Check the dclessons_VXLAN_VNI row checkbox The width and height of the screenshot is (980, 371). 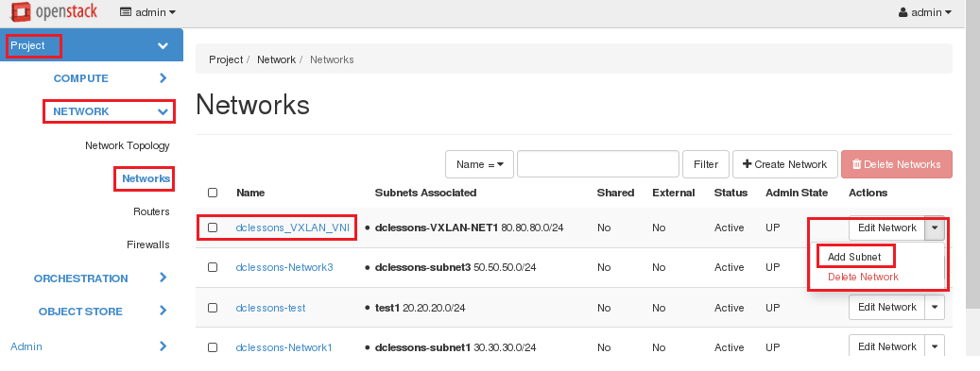(213, 228)
